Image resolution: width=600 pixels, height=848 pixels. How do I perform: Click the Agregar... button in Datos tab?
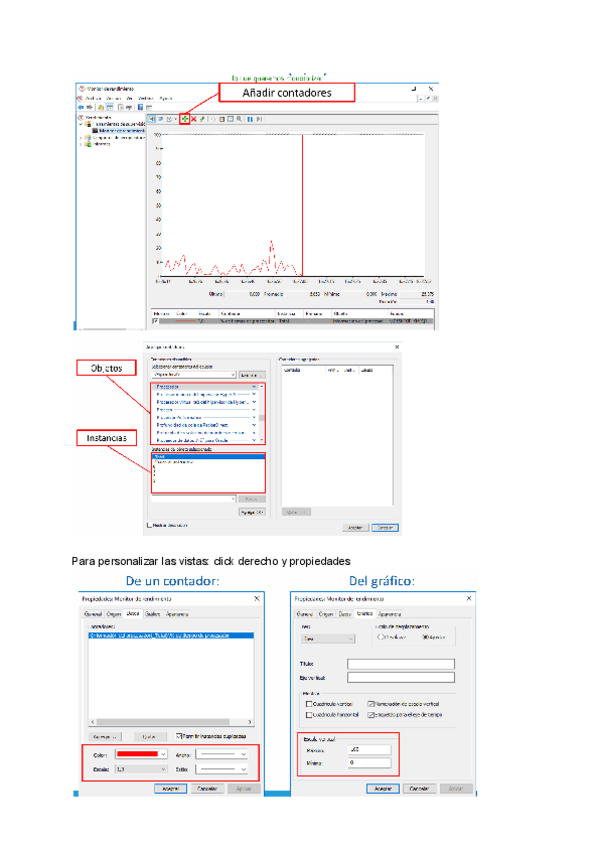point(105,737)
